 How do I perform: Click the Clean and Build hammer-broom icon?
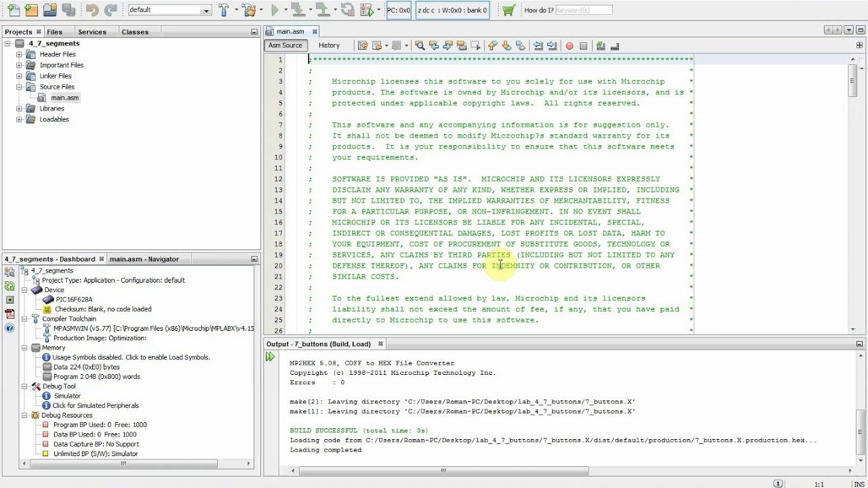pos(248,10)
